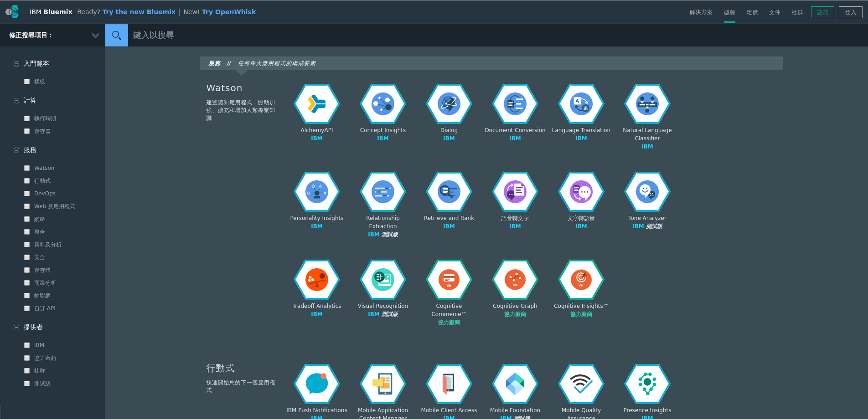Click the 登入 login button
The height and width of the screenshot is (419, 868).
(851, 12)
